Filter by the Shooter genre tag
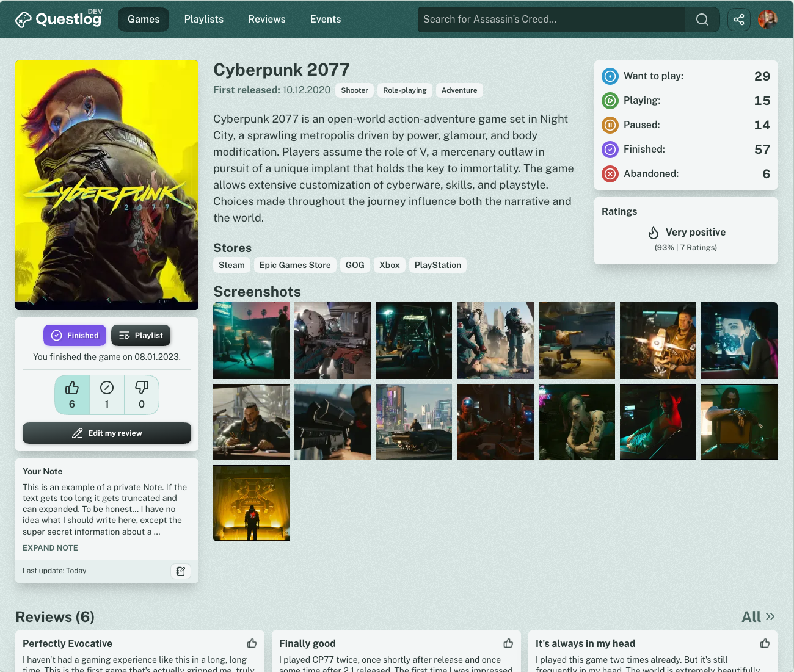This screenshot has height=672, width=794. click(x=355, y=90)
